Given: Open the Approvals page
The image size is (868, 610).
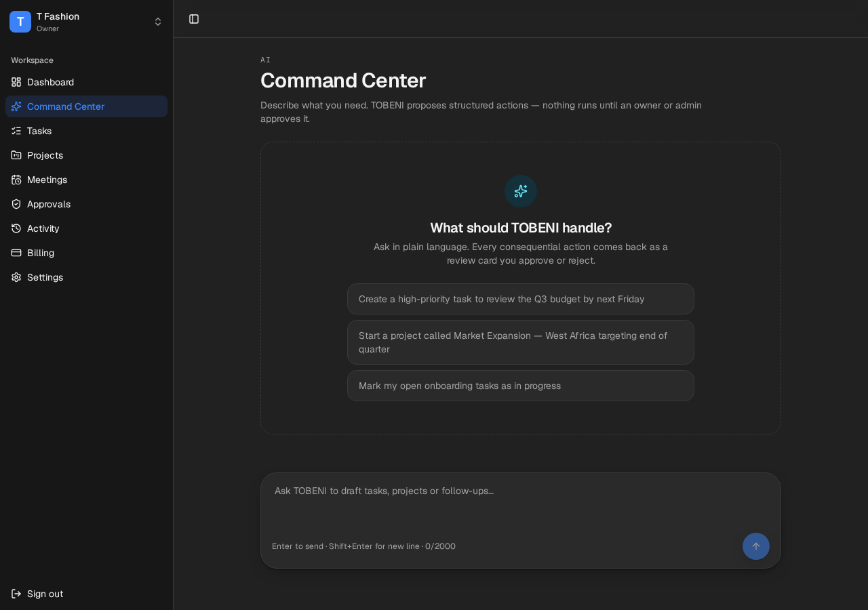Looking at the screenshot, I should pos(86,204).
